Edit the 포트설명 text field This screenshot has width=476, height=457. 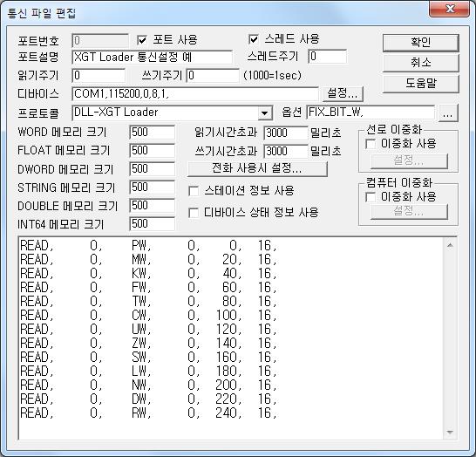click(153, 58)
